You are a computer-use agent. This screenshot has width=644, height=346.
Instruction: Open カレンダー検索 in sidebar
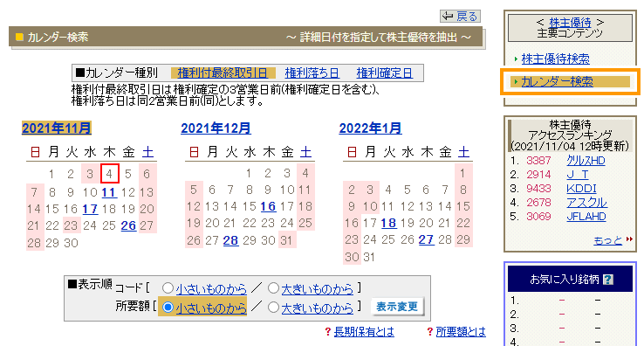(x=557, y=82)
